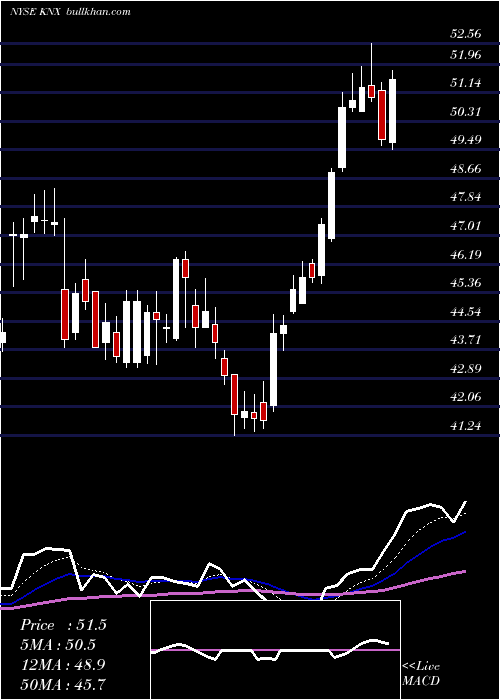Click the 43.71 price level label
Viewport: 500px width, 700px height.
click(x=466, y=340)
